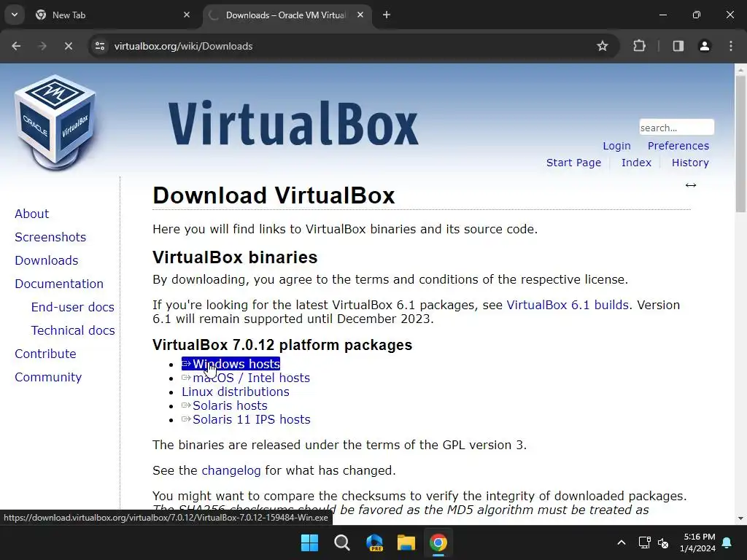Toggle the browser side panel icon
Viewport: 747px width, 560px height.
click(678, 46)
